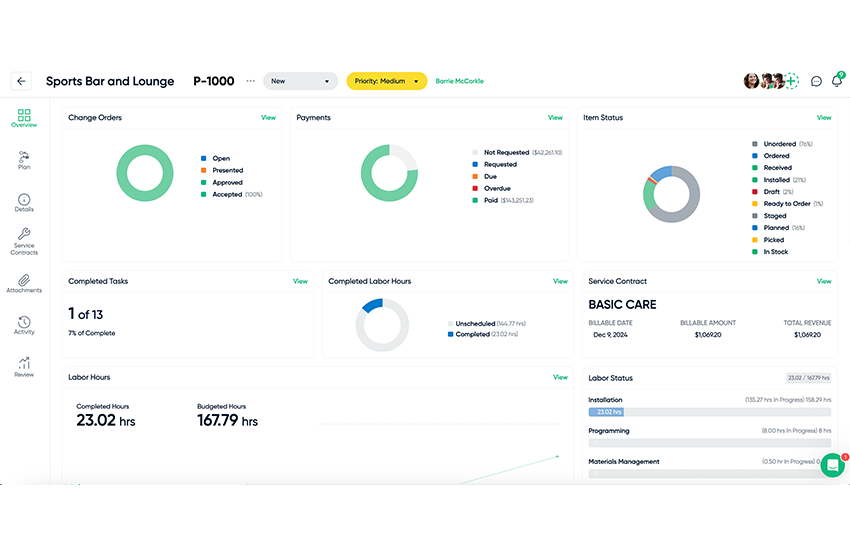Image resolution: width=850 pixels, height=550 pixels.
Task: Click the back arrow button
Action: (x=22, y=81)
